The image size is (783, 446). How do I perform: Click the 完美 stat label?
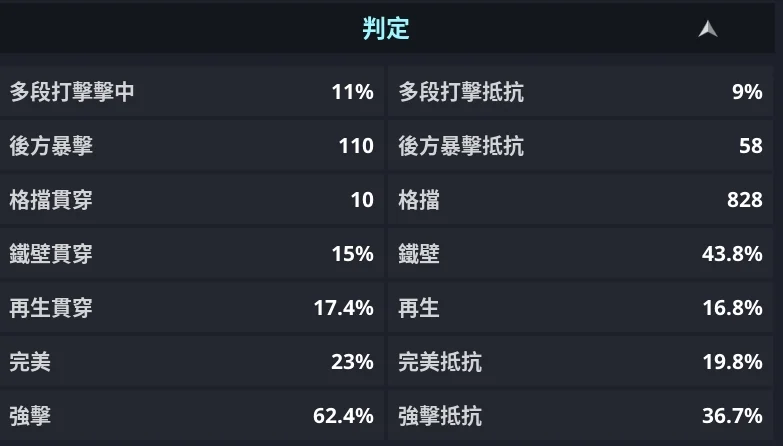pyautogui.click(x=30, y=361)
